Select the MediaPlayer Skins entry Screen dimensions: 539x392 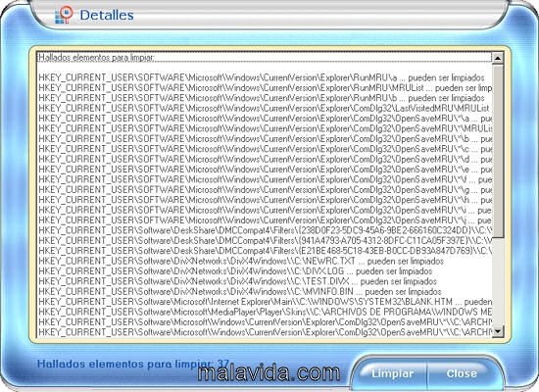click(265, 312)
